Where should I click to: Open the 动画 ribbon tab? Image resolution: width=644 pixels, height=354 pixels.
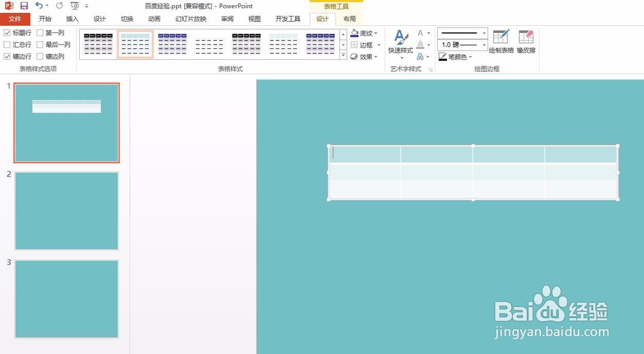155,19
